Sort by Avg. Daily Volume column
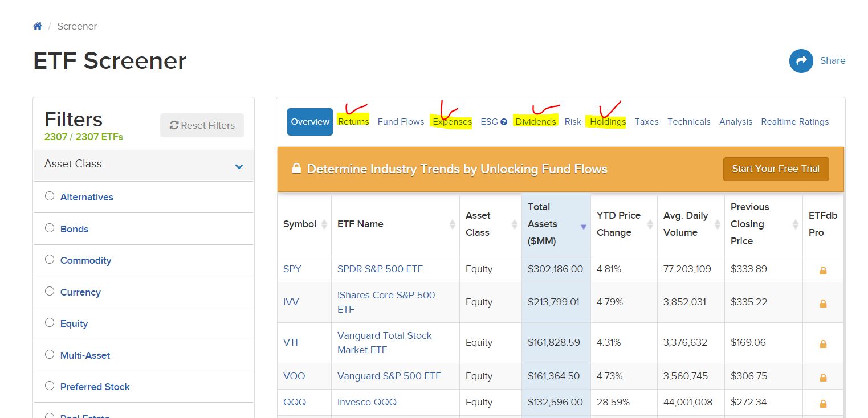This screenshot has width=868, height=418. click(x=691, y=224)
